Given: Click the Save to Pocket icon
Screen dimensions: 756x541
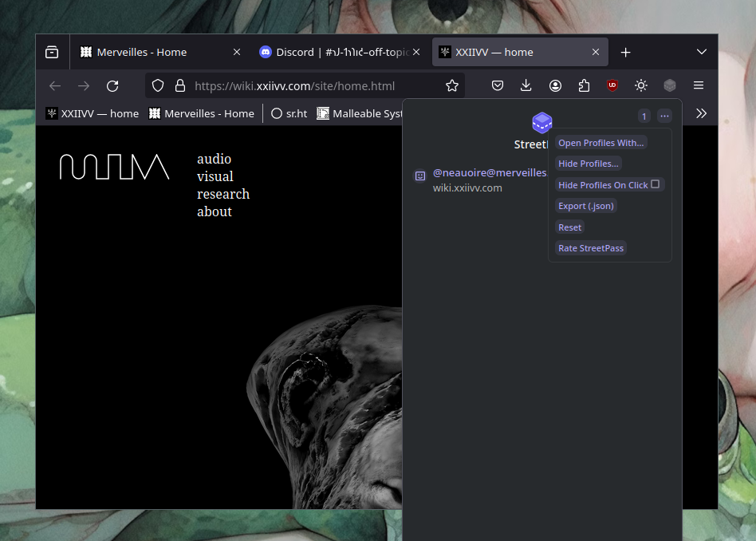Looking at the screenshot, I should pyautogui.click(x=498, y=85).
